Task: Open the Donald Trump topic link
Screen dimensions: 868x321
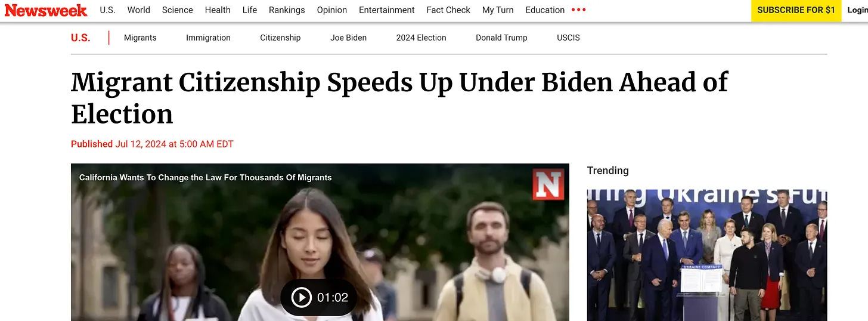Action: click(x=501, y=38)
